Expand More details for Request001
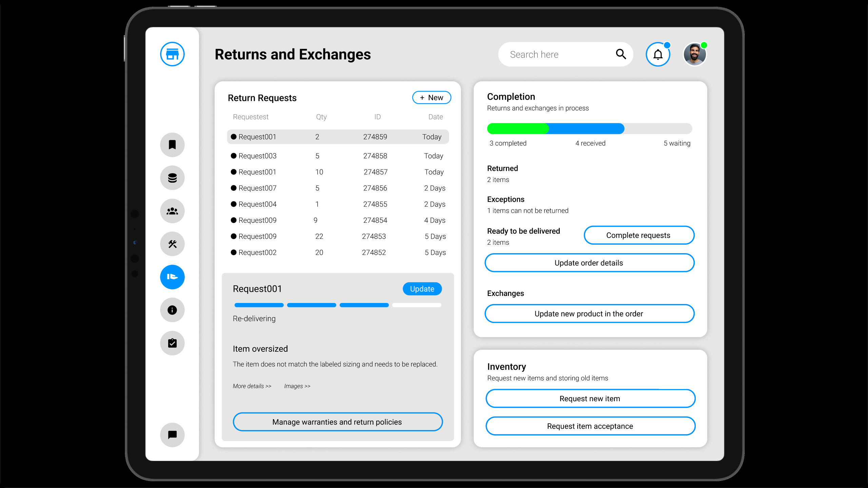868x488 pixels. 252,386
